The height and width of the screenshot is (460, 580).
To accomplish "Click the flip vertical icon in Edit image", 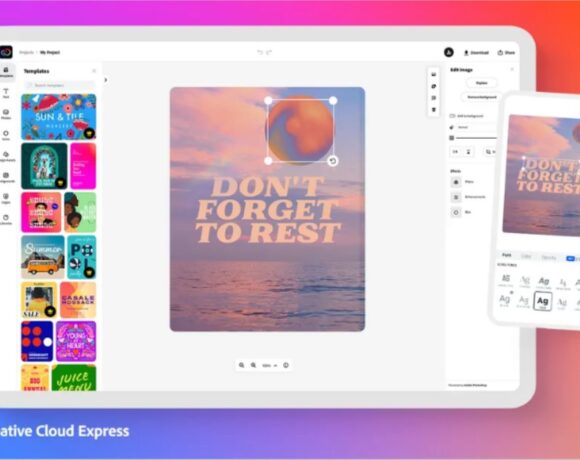I will tap(468, 152).
